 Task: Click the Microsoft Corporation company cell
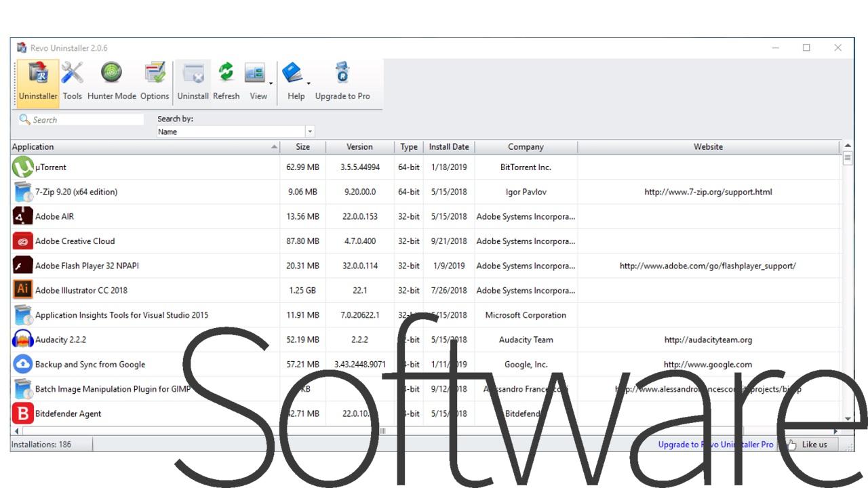point(526,315)
